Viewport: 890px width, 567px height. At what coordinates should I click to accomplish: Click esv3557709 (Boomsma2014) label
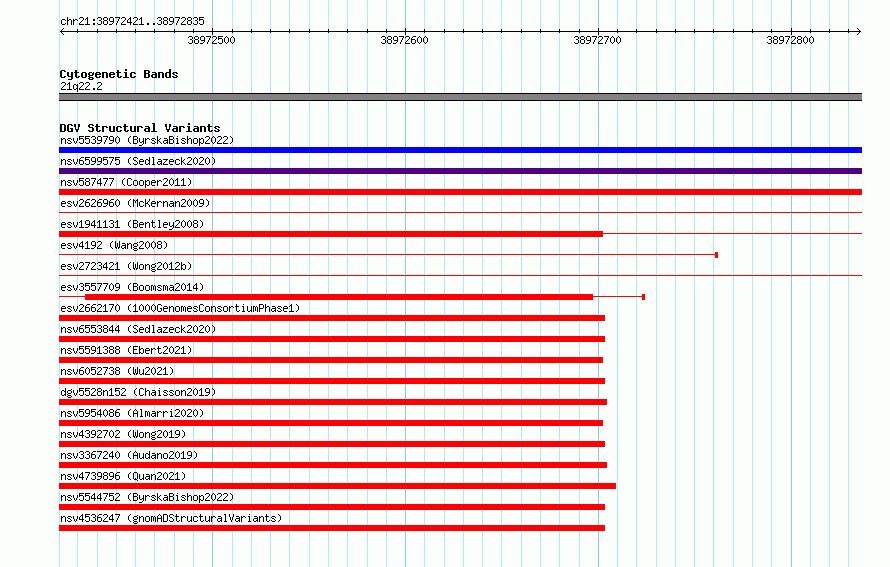tap(132, 287)
